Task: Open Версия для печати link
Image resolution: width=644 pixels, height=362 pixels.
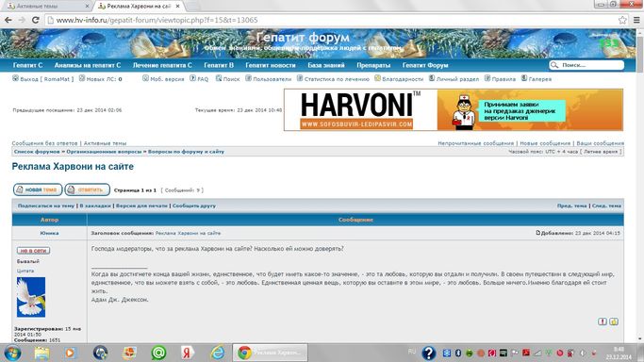Action: [141, 206]
